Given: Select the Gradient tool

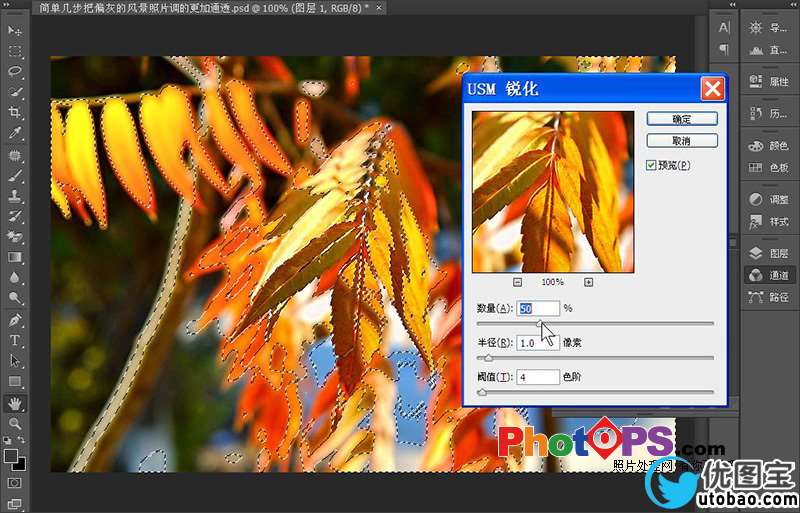Looking at the screenshot, I should point(15,257).
